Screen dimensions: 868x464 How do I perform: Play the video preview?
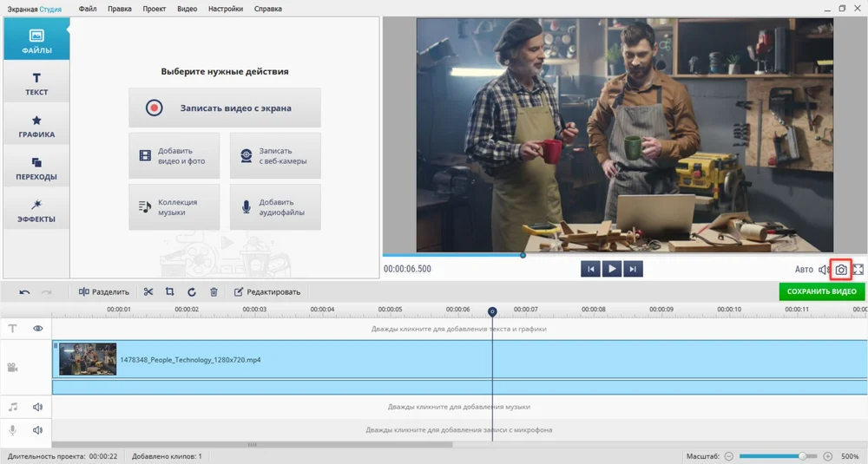[612, 269]
